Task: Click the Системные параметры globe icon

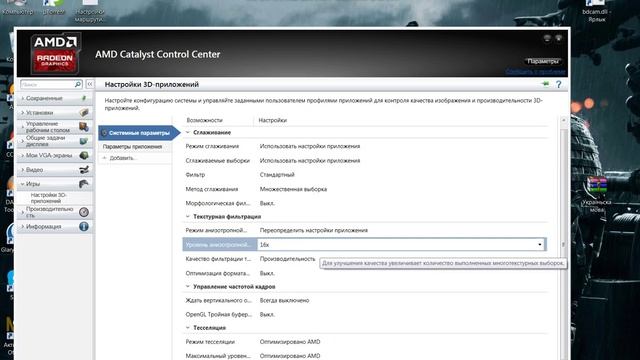Action: (104, 133)
